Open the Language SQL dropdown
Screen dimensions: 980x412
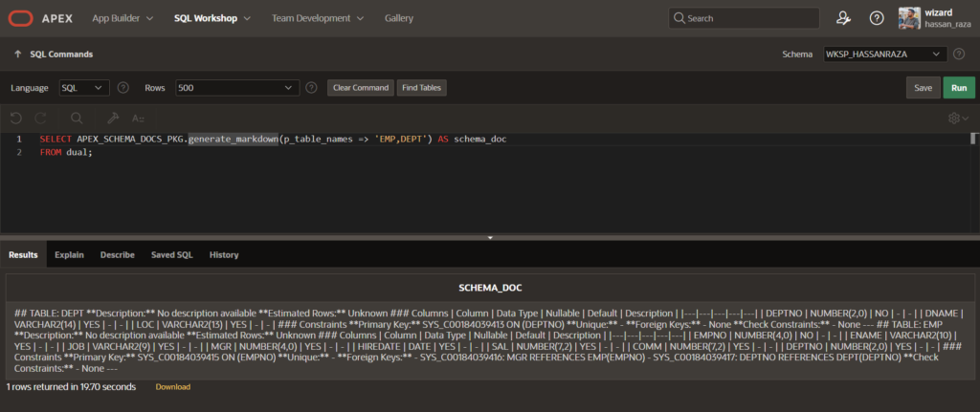[x=83, y=87]
